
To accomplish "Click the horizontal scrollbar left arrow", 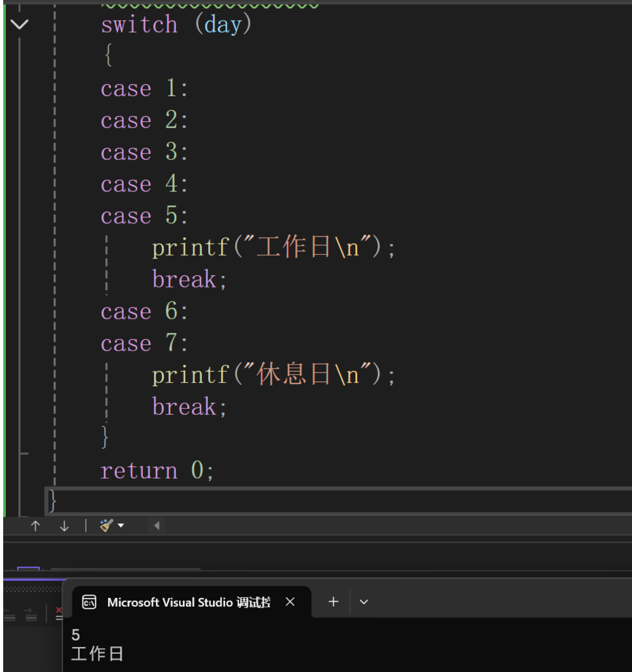I will [157, 526].
